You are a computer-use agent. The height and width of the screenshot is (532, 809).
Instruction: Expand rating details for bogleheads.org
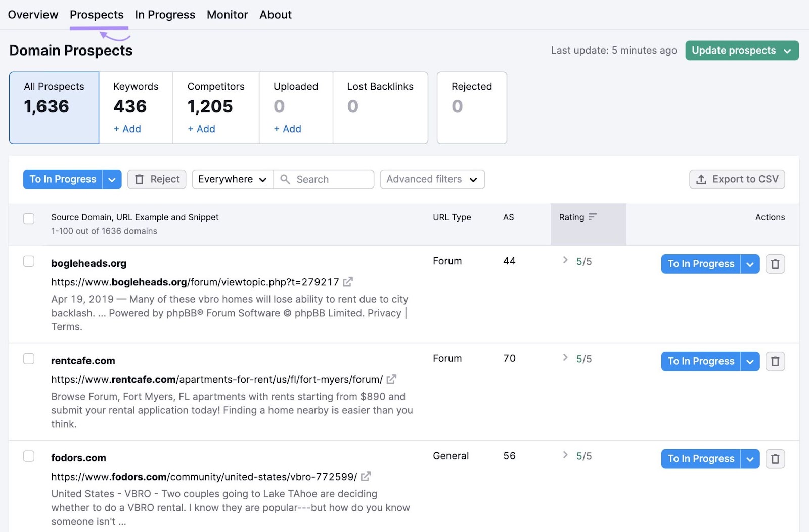pyautogui.click(x=565, y=261)
